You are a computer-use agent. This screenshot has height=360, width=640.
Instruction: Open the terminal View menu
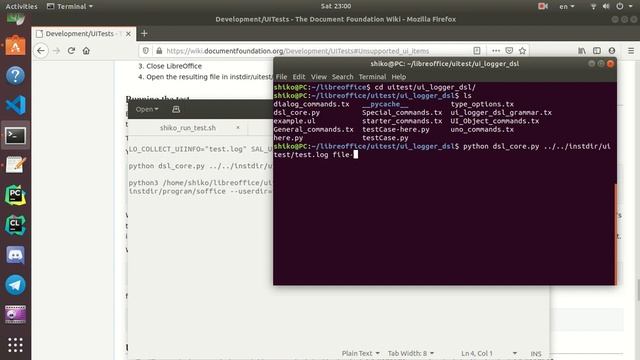click(x=319, y=77)
